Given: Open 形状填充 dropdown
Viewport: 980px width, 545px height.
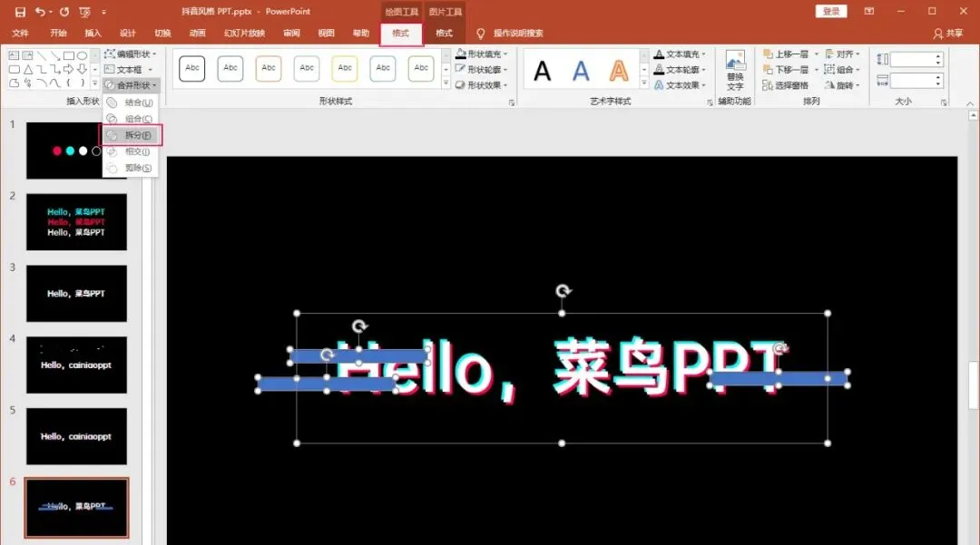Looking at the screenshot, I should click(x=481, y=54).
